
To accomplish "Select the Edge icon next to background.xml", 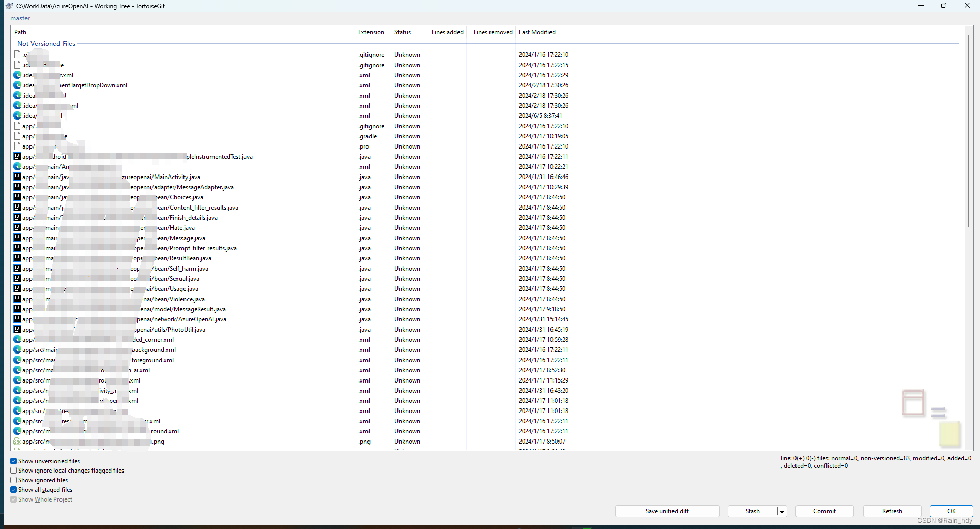I will (x=17, y=350).
